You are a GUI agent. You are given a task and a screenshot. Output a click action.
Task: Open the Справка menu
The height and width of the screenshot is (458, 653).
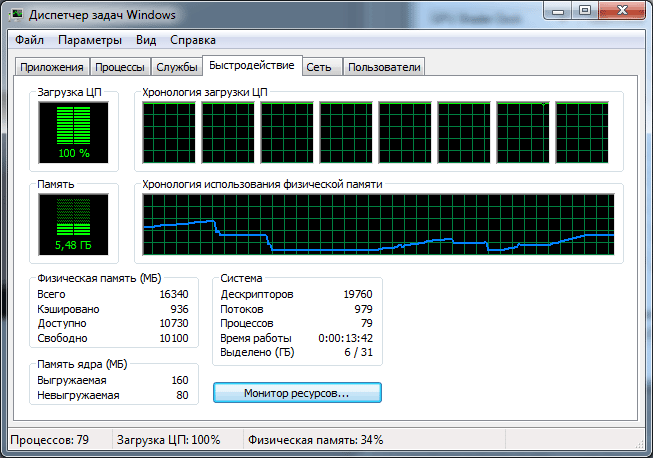[193, 40]
